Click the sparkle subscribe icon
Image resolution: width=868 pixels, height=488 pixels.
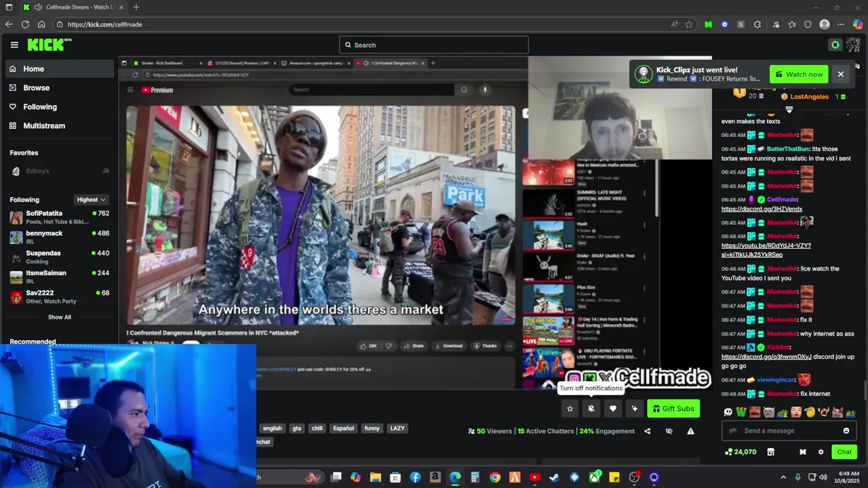635,408
